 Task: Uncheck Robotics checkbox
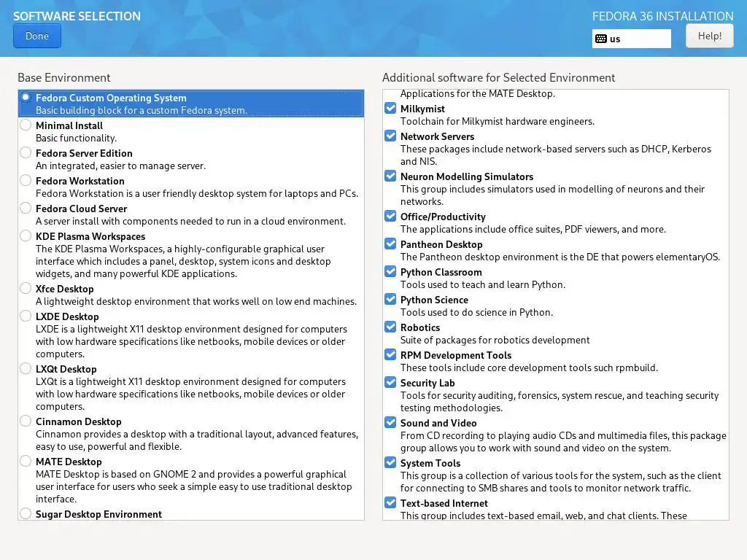pyautogui.click(x=390, y=327)
